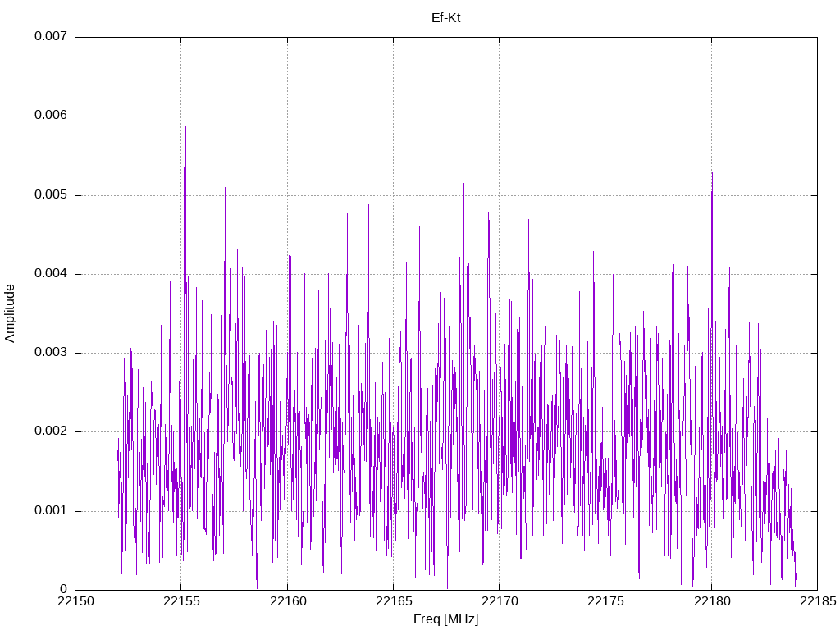Click x-axis tick label 22175
This screenshot has width=840, height=630.
tap(606, 601)
